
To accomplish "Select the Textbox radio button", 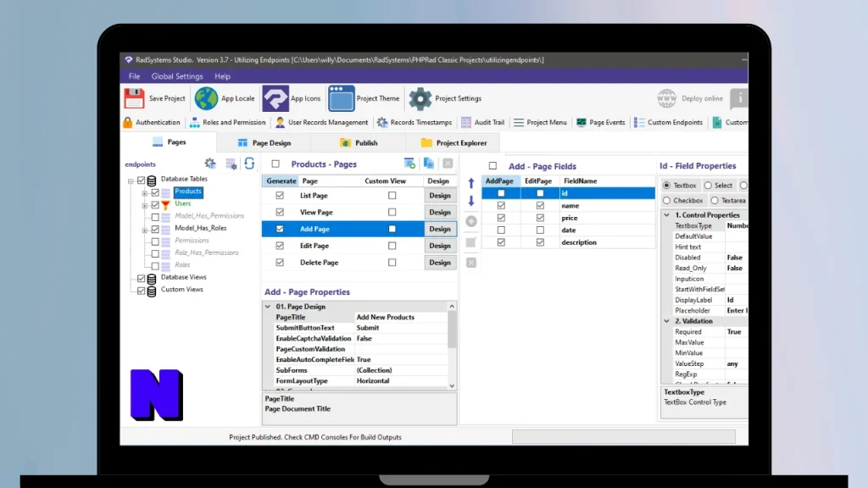I will tap(666, 186).
